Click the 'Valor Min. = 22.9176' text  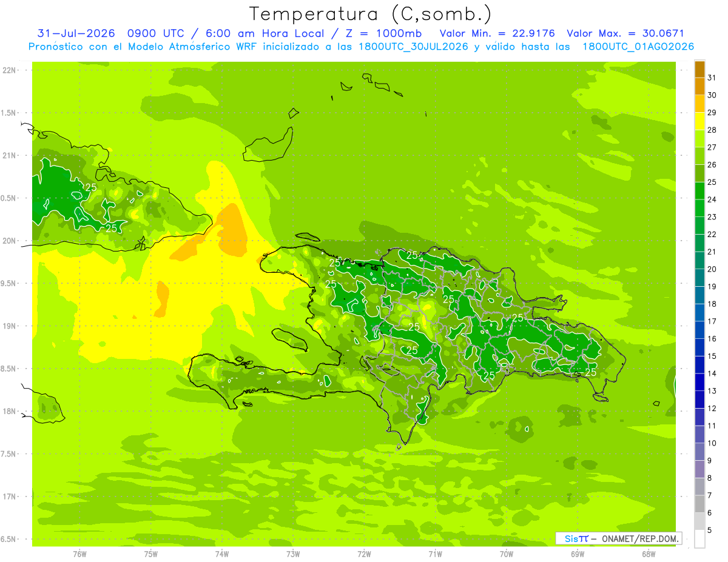coord(497,33)
